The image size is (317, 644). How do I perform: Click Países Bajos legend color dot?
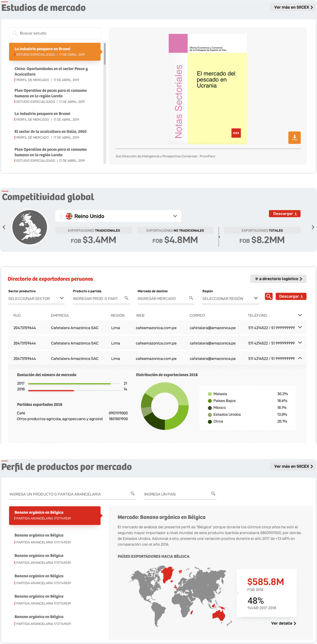(210, 401)
